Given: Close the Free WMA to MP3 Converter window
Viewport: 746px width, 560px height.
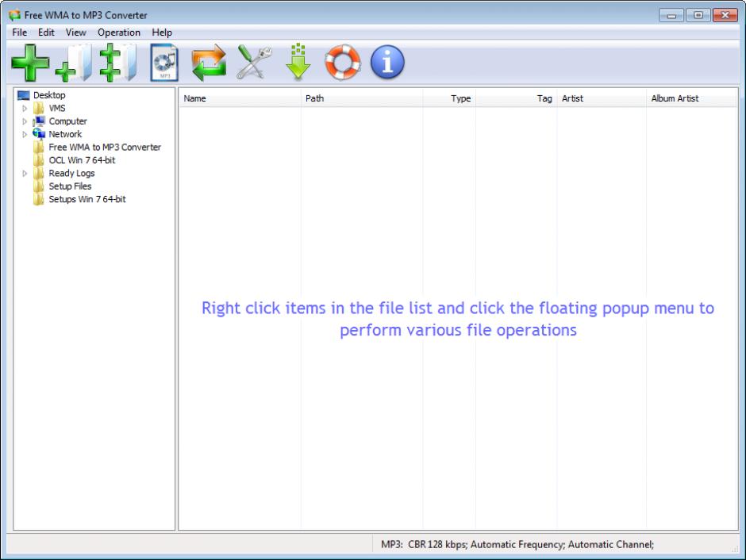Looking at the screenshot, I should coord(725,15).
